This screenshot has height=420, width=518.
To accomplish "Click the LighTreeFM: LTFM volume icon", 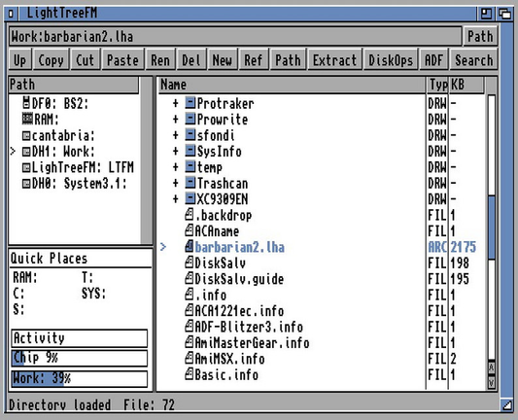I will (x=26, y=167).
